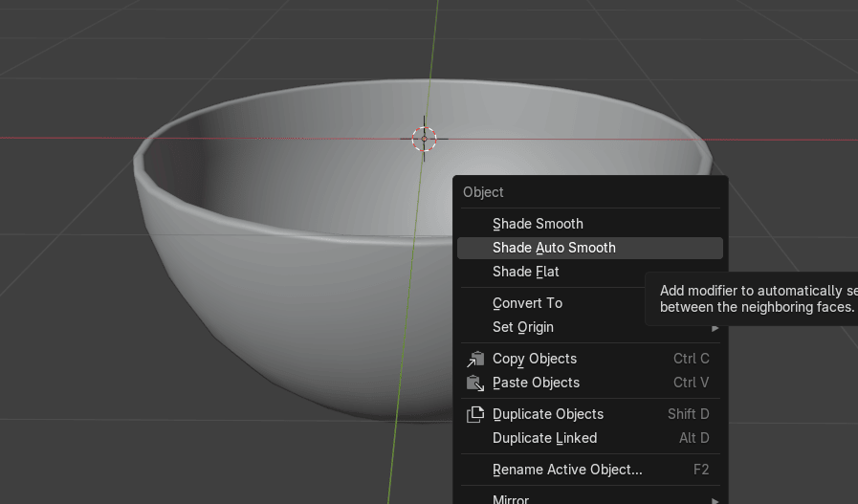Expand the Set Origin submenu arrow
Image resolution: width=858 pixels, height=504 pixels.
point(715,328)
